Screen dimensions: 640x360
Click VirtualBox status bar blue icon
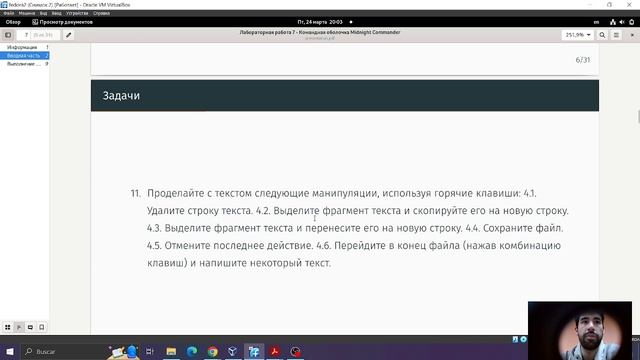tap(515, 339)
